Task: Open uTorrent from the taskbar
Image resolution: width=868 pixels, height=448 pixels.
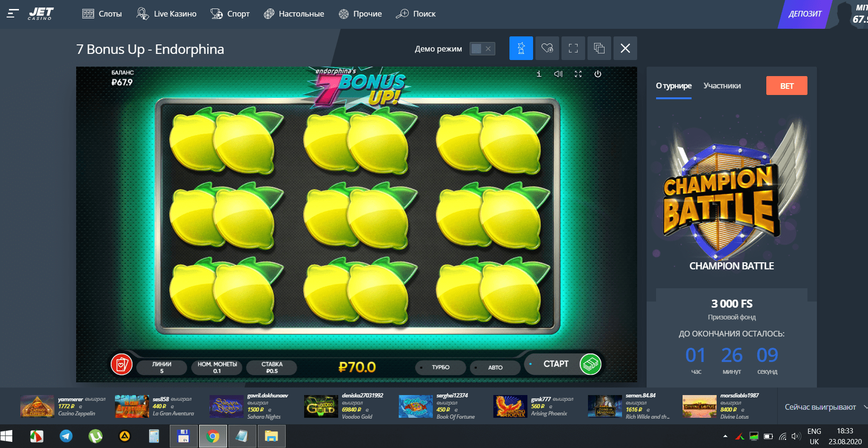Action: (96, 436)
